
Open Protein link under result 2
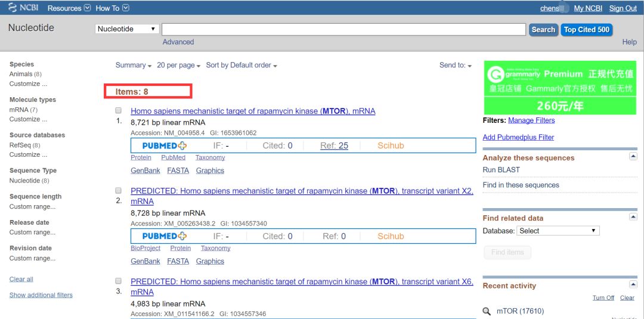pos(180,249)
